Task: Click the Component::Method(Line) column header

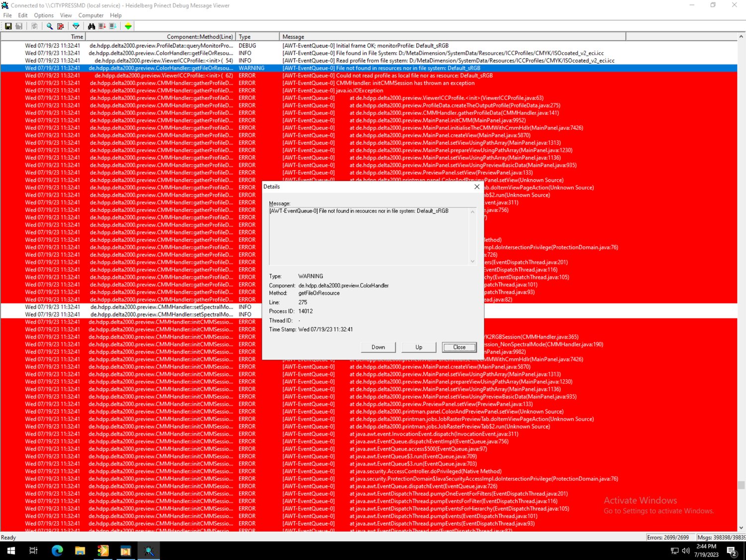Action: [x=161, y=37]
